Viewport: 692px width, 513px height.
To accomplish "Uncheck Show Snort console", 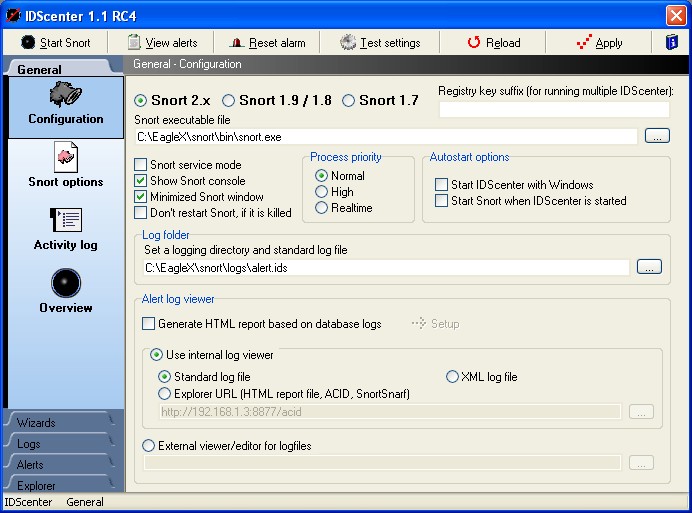I will coord(140,181).
